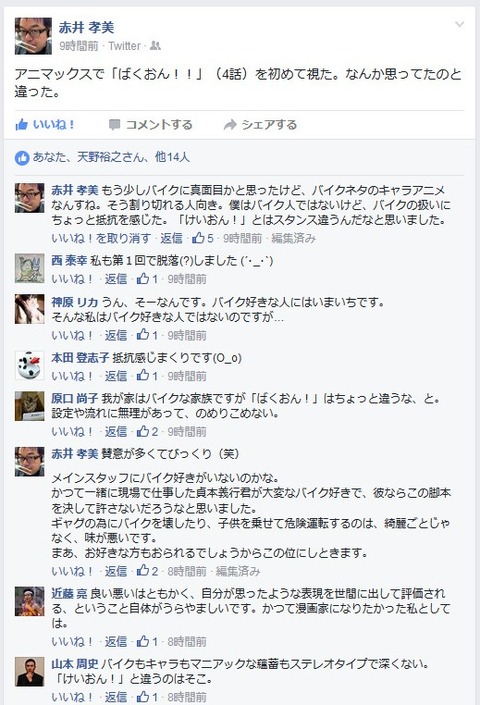Click the コメントする comment button
The height and width of the screenshot is (705, 480).
click(x=151, y=125)
